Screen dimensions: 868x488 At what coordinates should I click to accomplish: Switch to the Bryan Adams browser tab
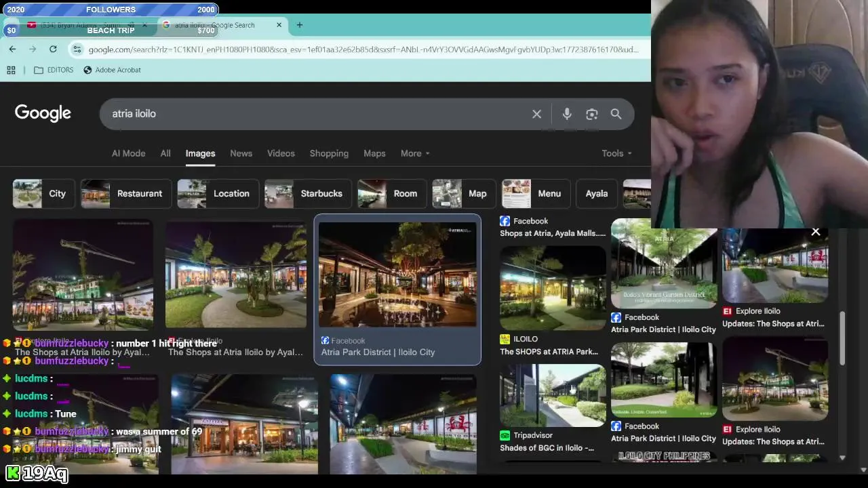point(87,25)
